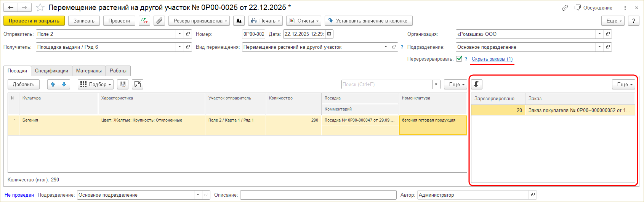The image size is (644, 202).
Task: Click the Поиск search field
Action: [386, 84]
